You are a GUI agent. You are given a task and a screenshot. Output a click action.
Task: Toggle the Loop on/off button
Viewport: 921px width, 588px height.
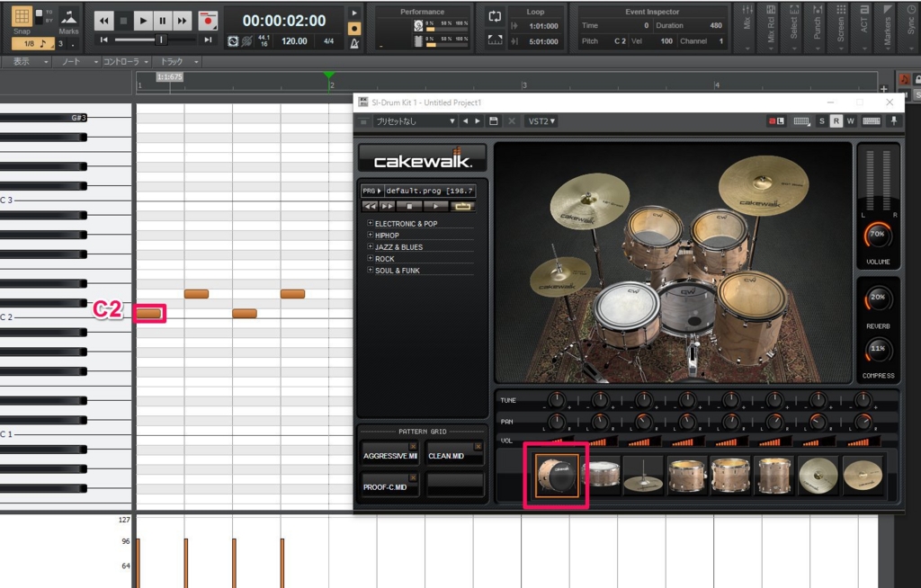[x=495, y=16]
